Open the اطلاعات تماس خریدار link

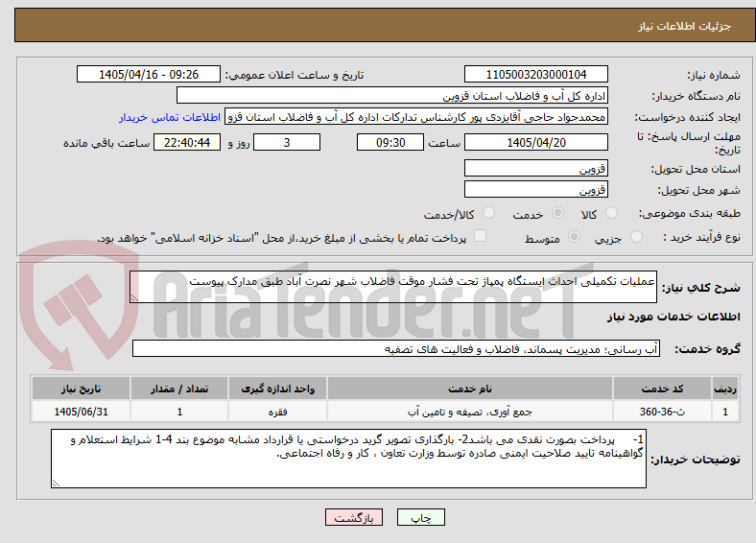tap(170, 117)
